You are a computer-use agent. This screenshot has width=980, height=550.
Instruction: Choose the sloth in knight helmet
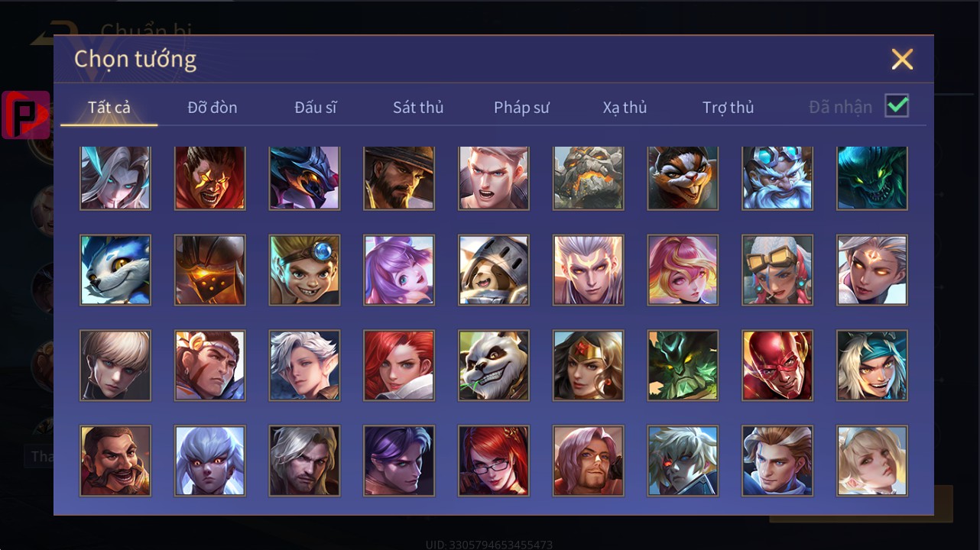(x=494, y=270)
